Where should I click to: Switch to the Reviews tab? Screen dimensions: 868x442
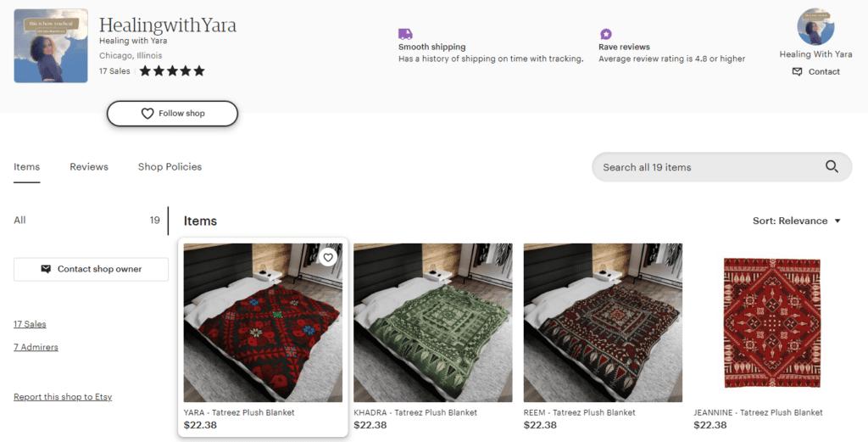click(89, 167)
